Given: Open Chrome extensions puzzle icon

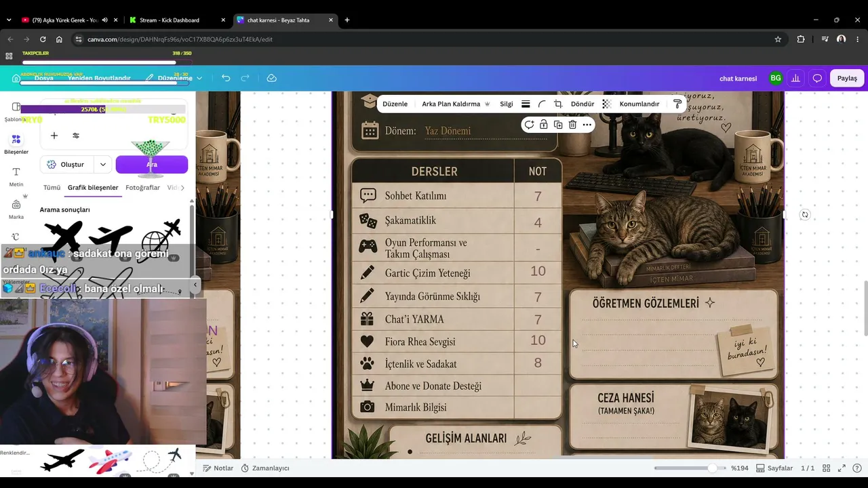Looking at the screenshot, I should tap(801, 39).
